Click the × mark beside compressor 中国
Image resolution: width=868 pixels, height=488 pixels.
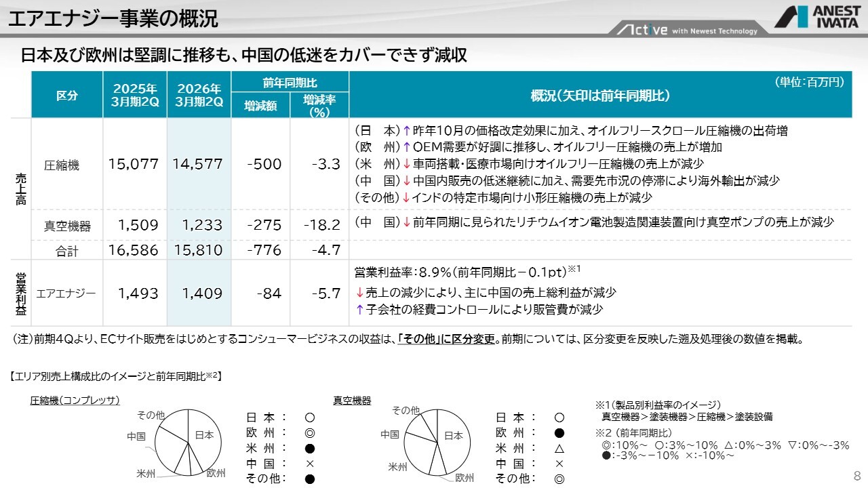point(309,464)
